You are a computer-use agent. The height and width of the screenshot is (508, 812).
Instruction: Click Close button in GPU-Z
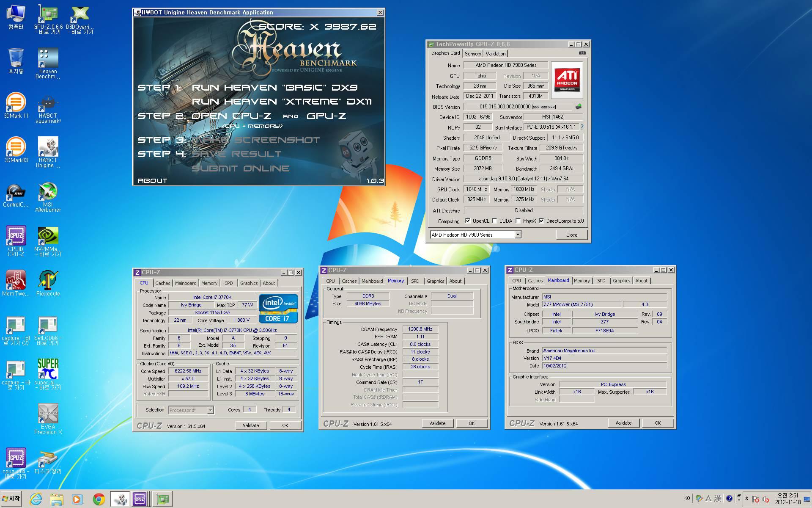pyautogui.click(x=572, y=235)
